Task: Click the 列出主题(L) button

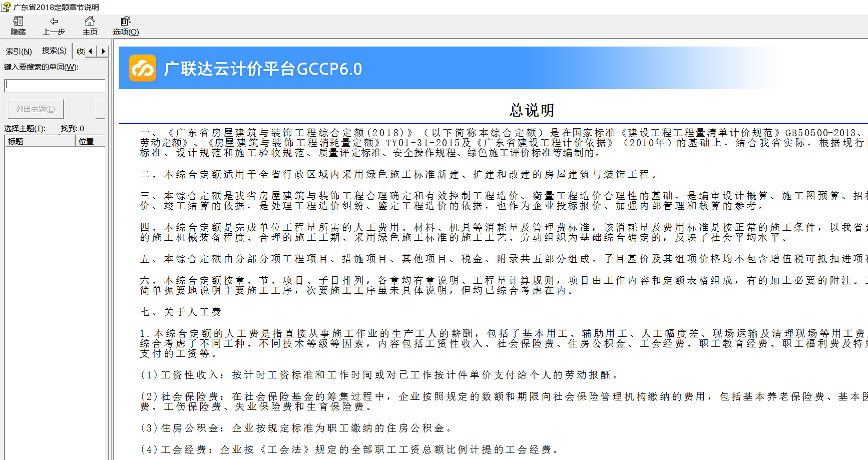Action: (36, 109)
